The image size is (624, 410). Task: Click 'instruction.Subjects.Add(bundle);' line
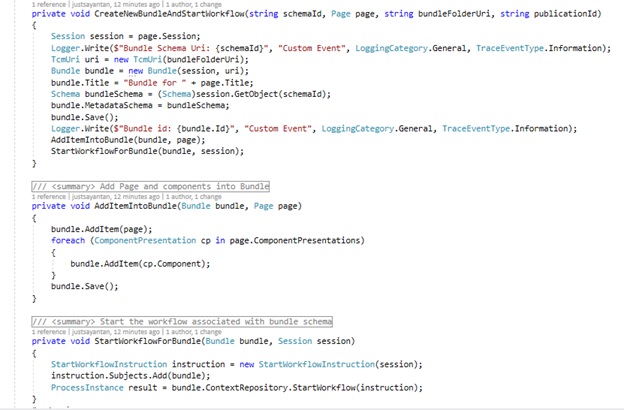pos(131,376)
